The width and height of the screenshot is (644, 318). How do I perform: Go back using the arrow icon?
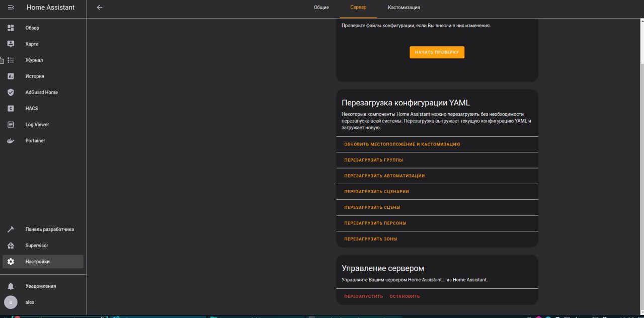(x=100, y=8)
